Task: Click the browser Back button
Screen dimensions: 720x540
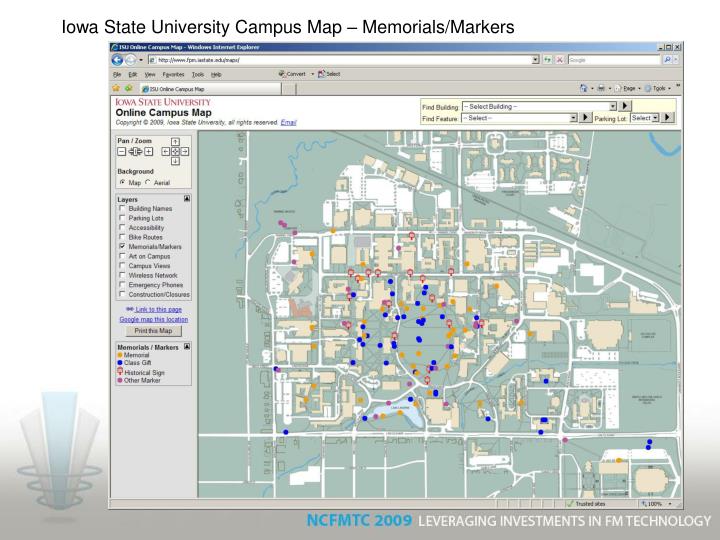Action: click(x=117, y=60)
